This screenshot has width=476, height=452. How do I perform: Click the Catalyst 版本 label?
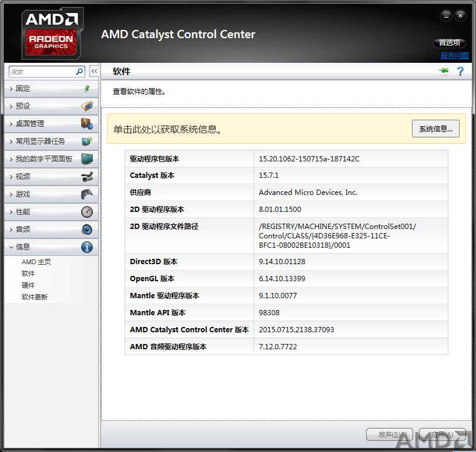point(152,175)
